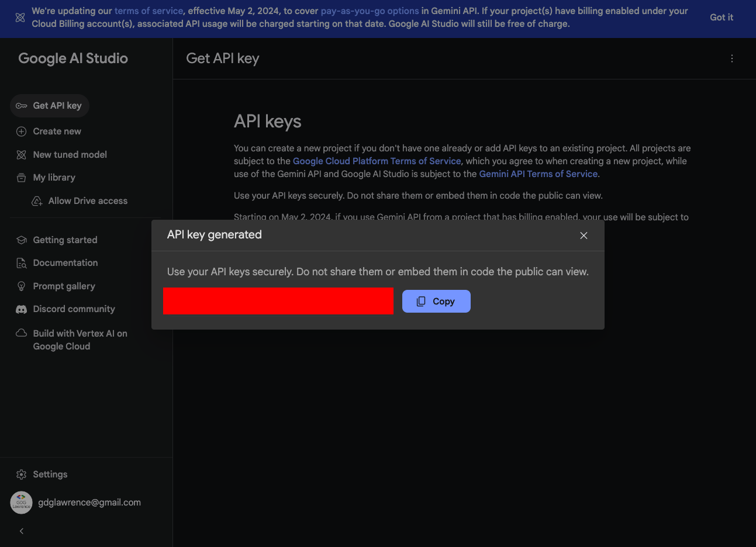Screen dimensions: 756x547
Task: Dismiss the banner with Got it
Action: (x=721, y=18)
